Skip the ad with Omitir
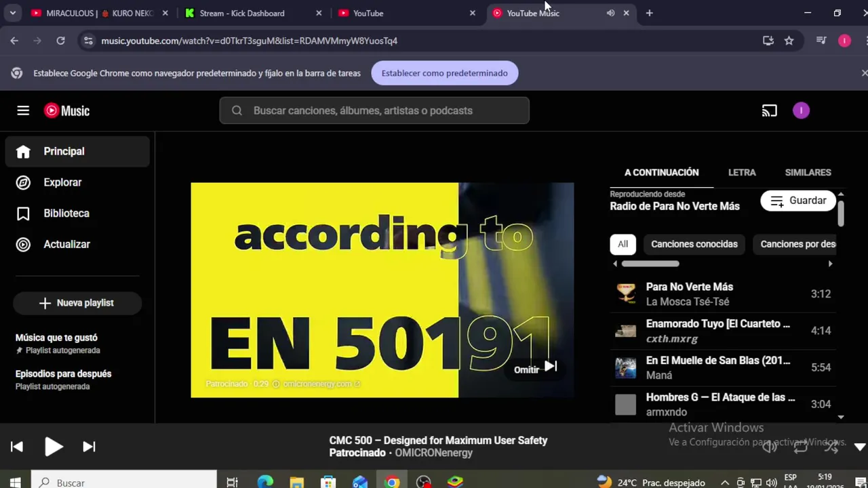Image resolution: width=868 pixels, height=488 pixels. click(536, 368)
